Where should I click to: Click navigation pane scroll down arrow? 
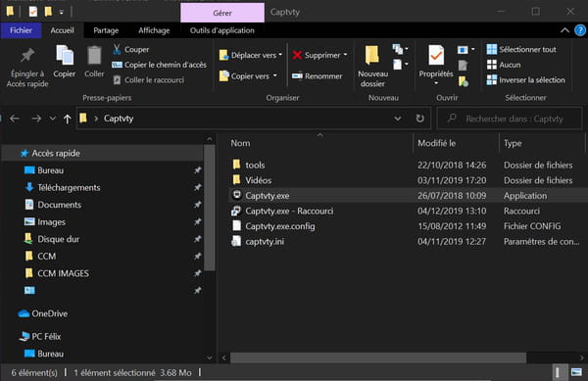tap(210, 357)
